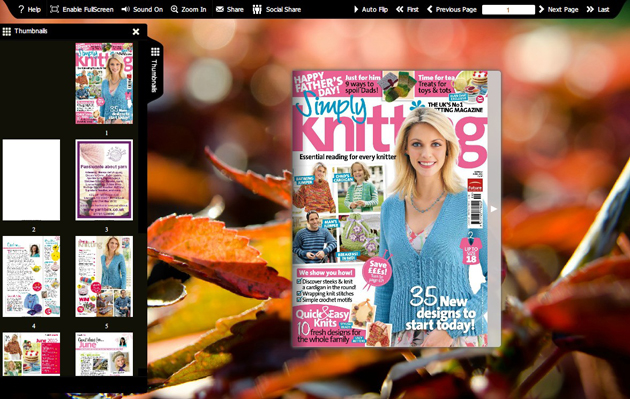Click the magnifier icon beside Zoom In
The height and width of the screenshot is (399, 630).
click(x=174, y=9)
